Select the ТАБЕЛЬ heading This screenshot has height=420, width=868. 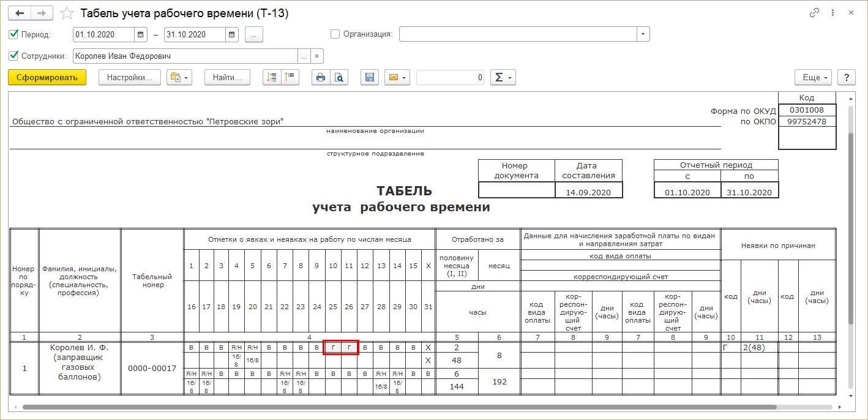(404, 190)
